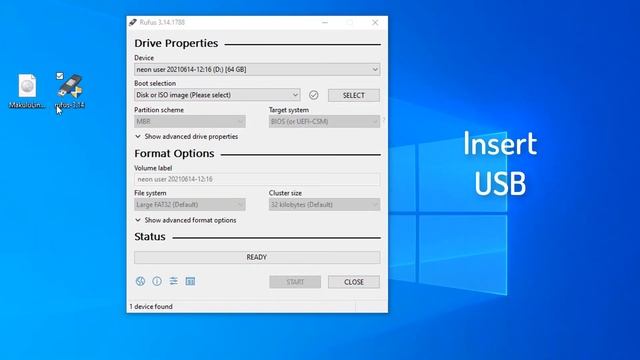The width and height of the screenshot is (640, 360).
Task: Open the Rufus language globe icon
Action: tap(140, 281)
